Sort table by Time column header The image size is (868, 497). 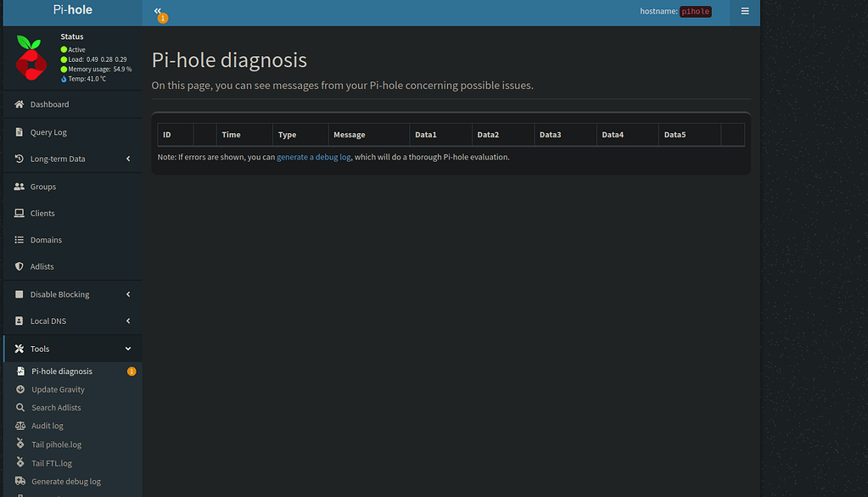pos(244,135)
